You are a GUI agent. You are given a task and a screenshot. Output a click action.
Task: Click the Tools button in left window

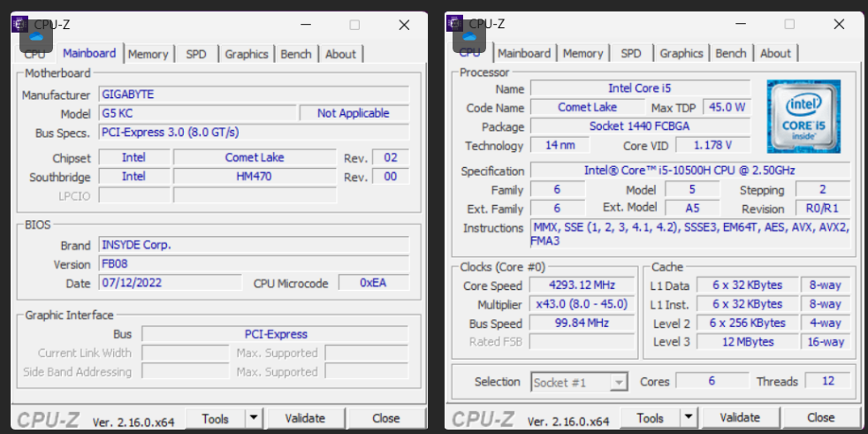click(x=216, y=418)
